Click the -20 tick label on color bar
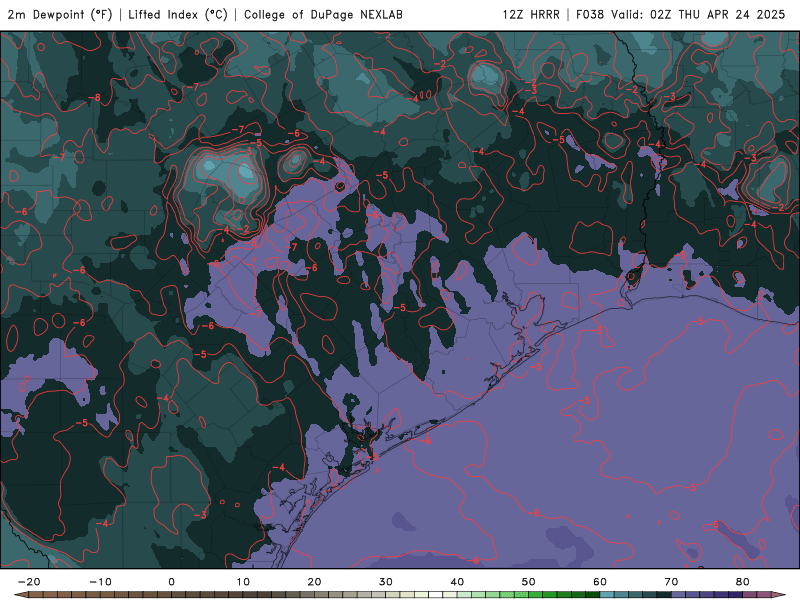 pos(29,582)
